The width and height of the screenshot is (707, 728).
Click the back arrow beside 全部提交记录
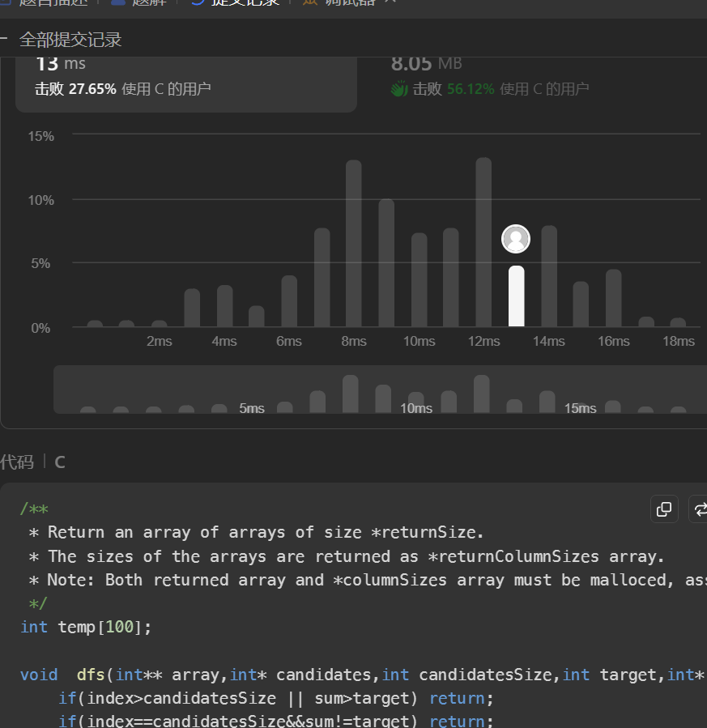click(4, 40)
